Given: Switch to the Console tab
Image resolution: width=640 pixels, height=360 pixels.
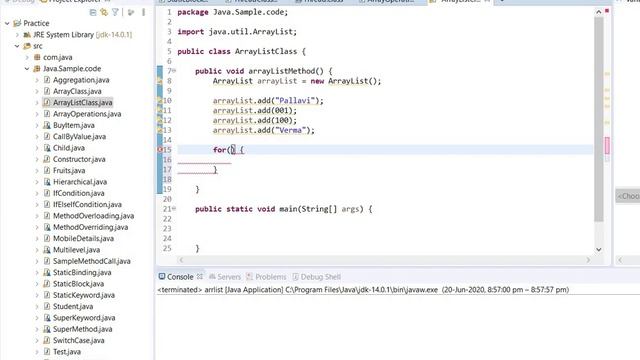Looking at the screenshot, I should tap(180, 277).
